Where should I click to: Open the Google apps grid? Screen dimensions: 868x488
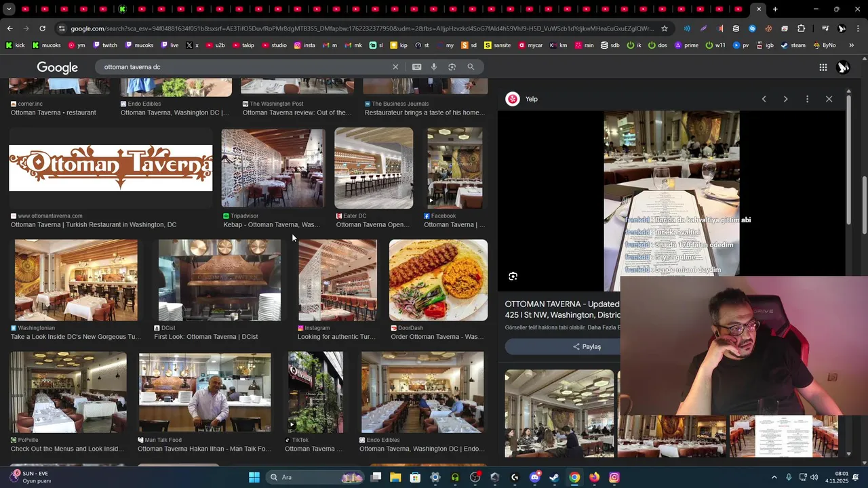tap(823, 67)
